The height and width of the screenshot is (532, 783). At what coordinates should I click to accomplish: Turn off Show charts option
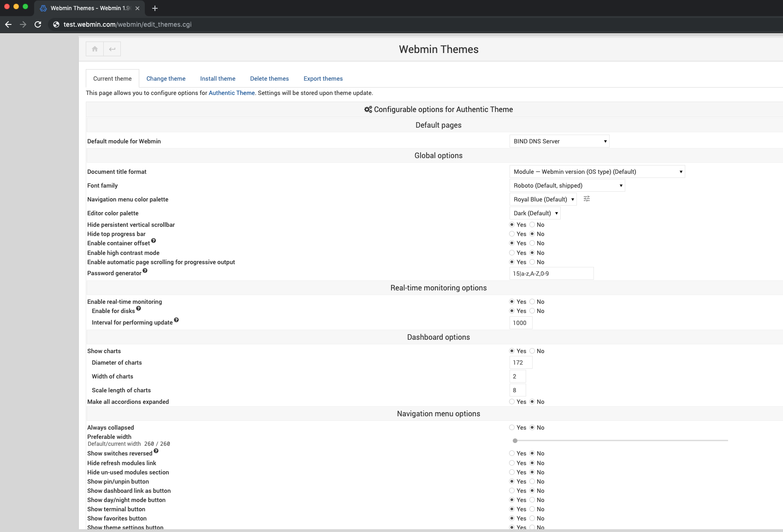(531, 351)
